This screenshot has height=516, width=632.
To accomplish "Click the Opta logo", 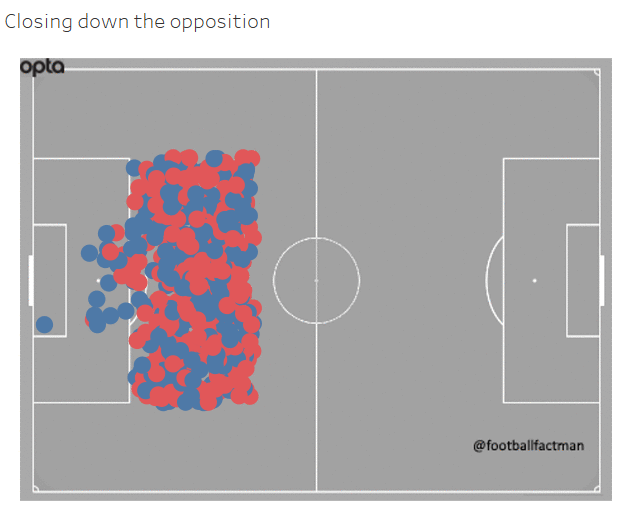I will coord(42,67).
